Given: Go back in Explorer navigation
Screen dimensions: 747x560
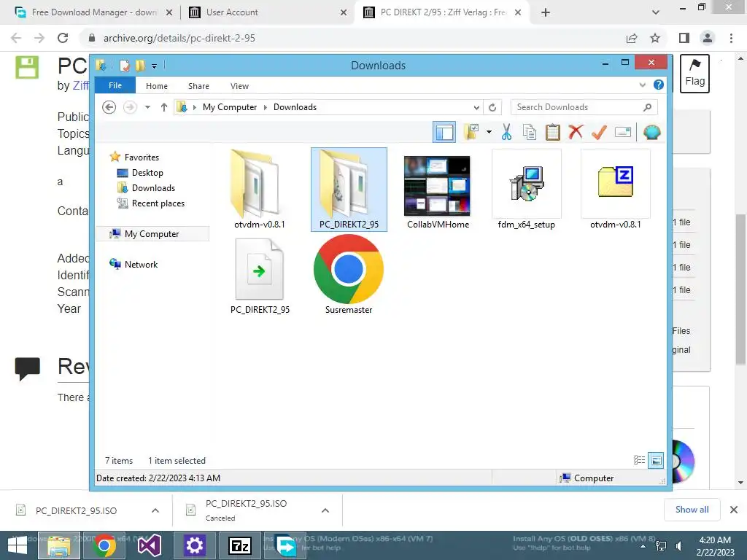Looking at the screenshot, I should pyautogui.click(x=109, y=107).
